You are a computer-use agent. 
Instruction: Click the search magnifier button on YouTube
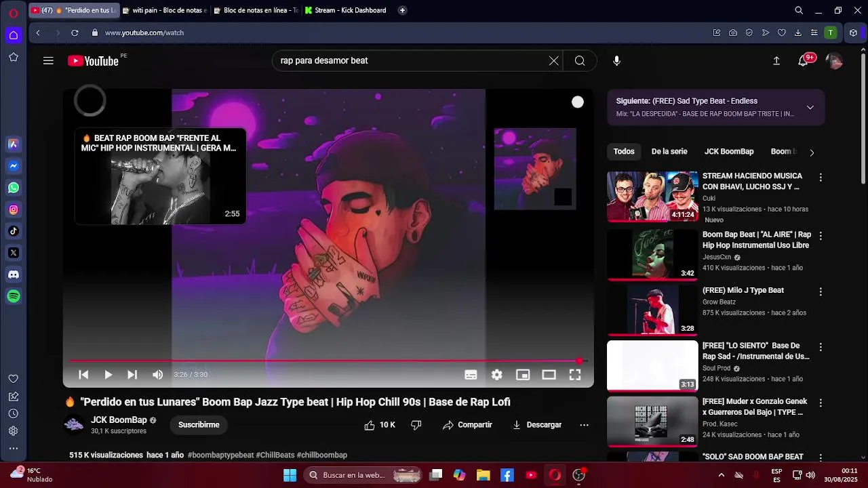coord(580,60)
